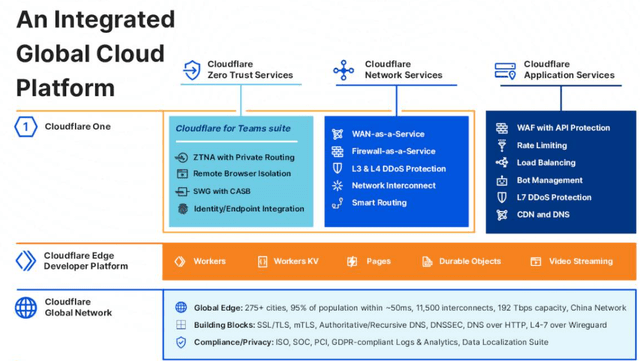
Task: Click the L7 DDoS Protection shield icon
Action: click(x=502, y=197)
